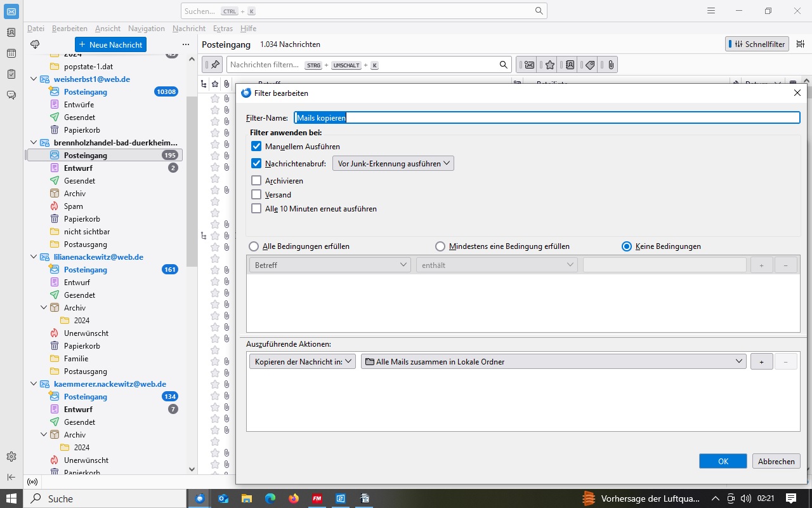This screenshot has height=508, width=812.
Task: Collapse the Archiv folder under lilianenackewitz
Action: coord(44,308)
